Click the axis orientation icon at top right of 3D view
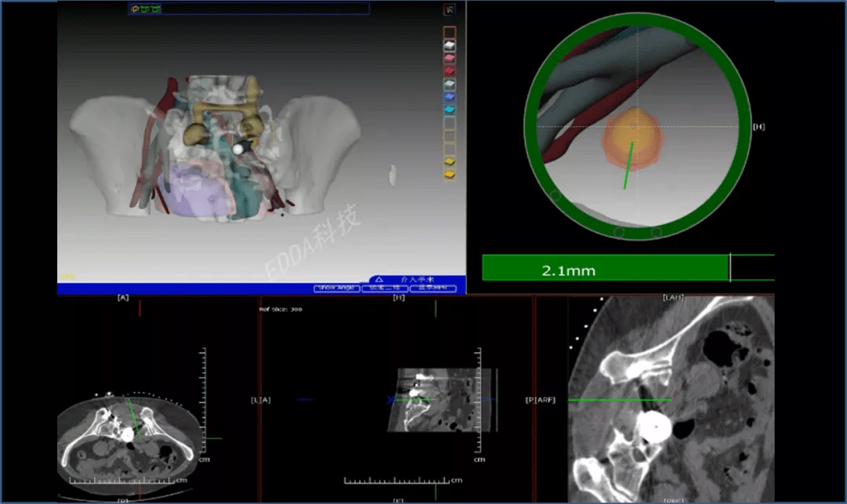Viewport: 847px width, 504px height. coord(449,9)
